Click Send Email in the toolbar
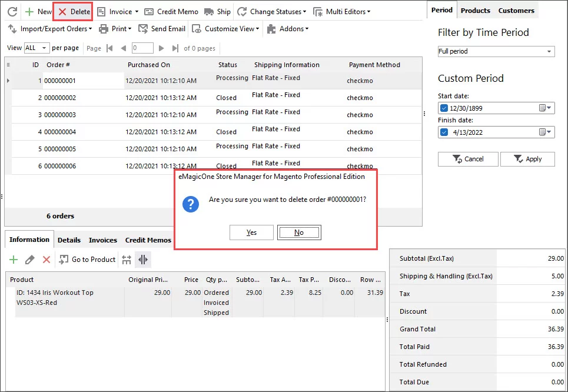The width and height of the screenshot is (568, 392). click(162, 29)
